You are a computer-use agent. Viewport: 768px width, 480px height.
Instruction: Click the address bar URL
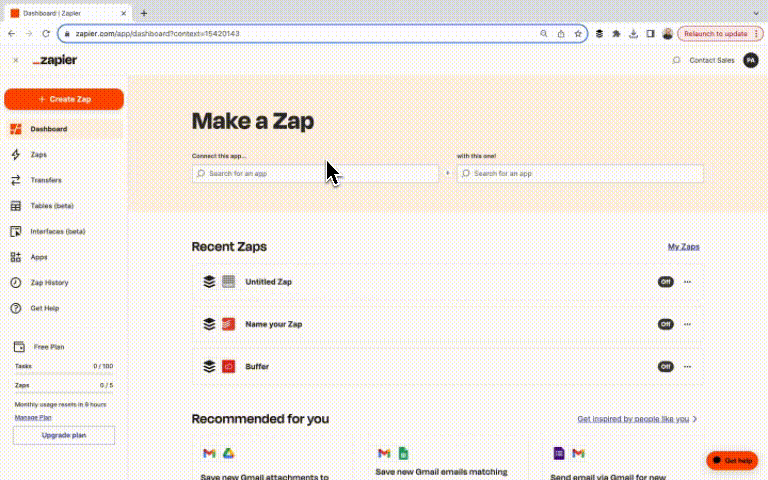coord(158,34)
